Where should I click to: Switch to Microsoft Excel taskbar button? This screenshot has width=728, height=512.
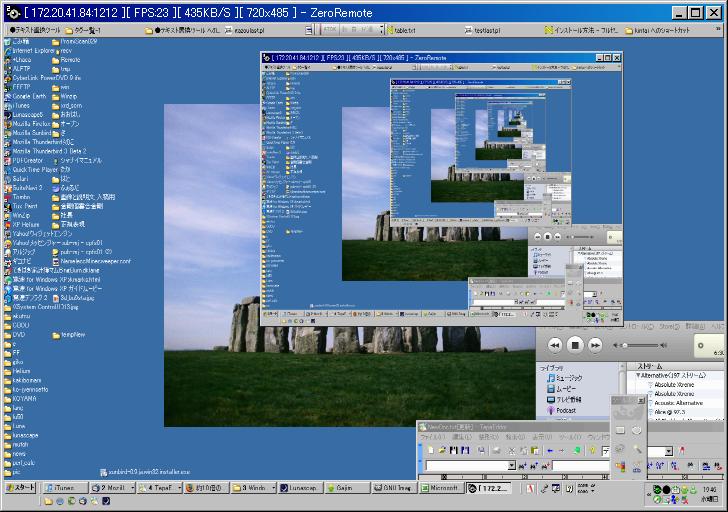[441, 488]
